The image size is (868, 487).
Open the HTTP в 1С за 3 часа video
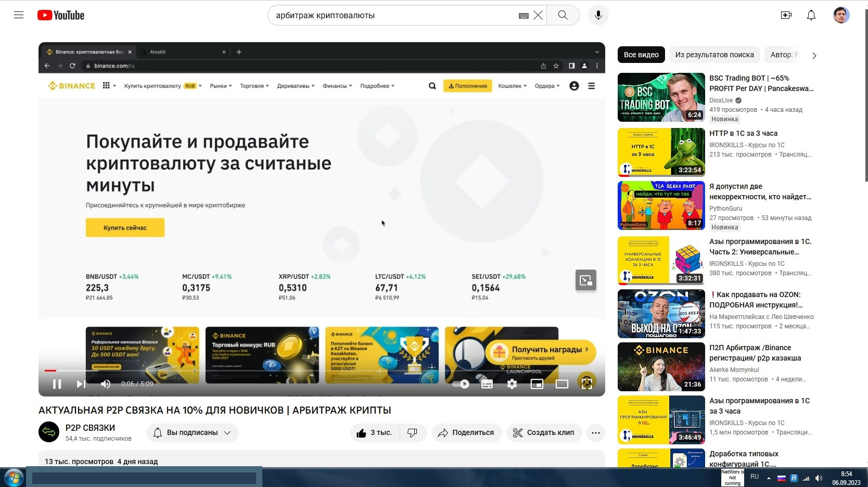tap(743, 133)
